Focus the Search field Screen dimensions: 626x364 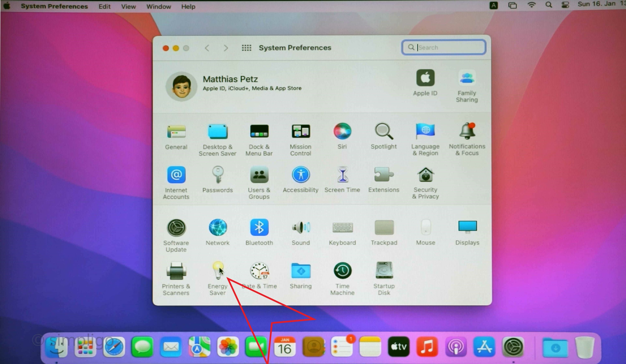(x=443, y=47)
